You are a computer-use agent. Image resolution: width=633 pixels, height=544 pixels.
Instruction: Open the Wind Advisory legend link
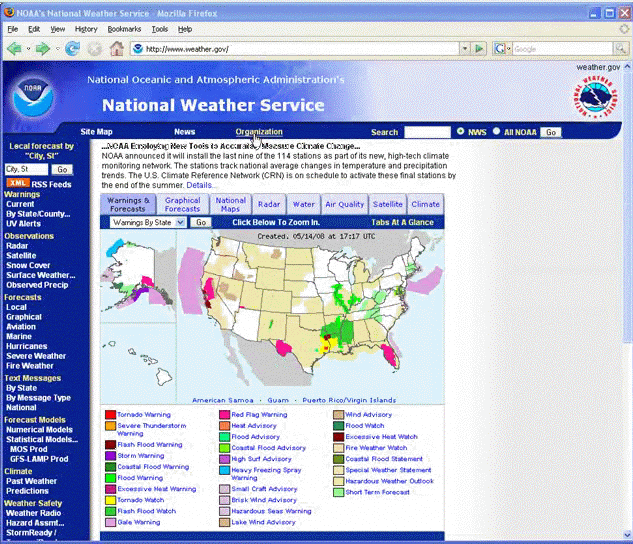[369, 414]
